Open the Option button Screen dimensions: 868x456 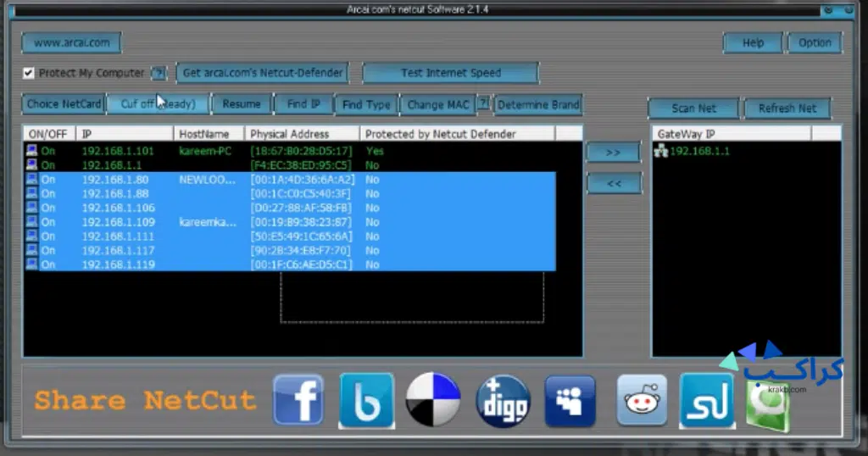(815, 42)
